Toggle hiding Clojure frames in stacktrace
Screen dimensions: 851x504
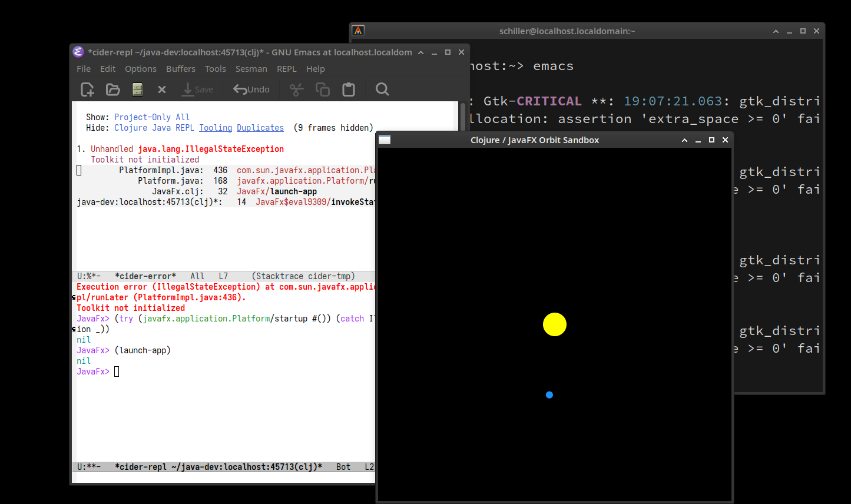pos(131,128)
